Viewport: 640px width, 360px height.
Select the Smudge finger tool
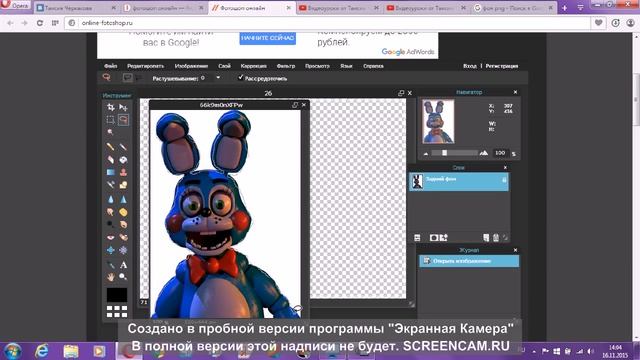pyautogui.click(x=111, y=212)
